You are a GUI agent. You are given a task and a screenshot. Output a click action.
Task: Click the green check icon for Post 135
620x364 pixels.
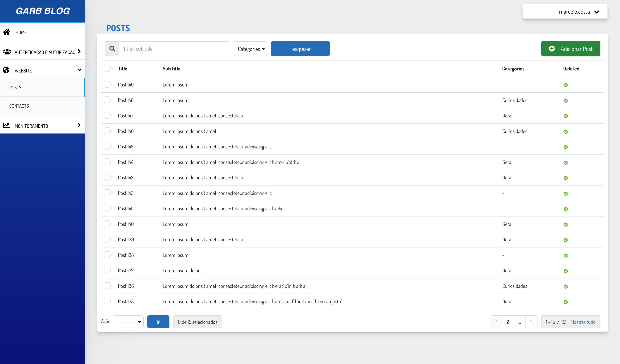click(x=566, y=302)
